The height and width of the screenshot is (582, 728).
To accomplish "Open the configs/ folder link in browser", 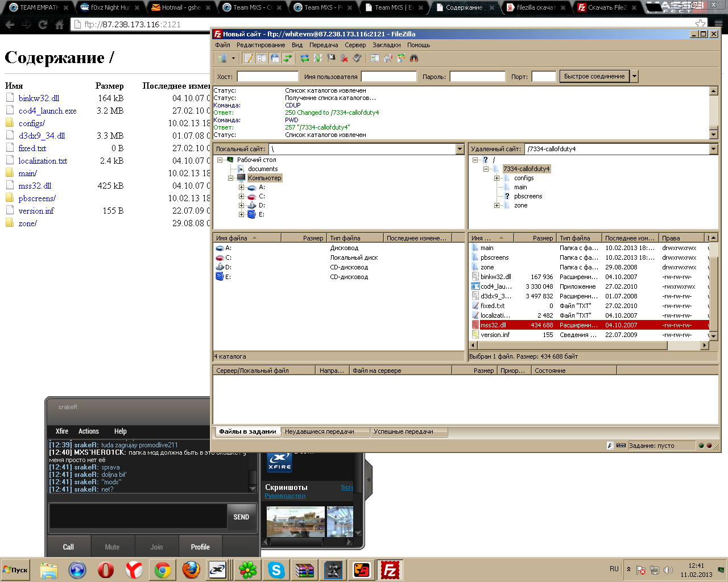I will click(32, 123).
